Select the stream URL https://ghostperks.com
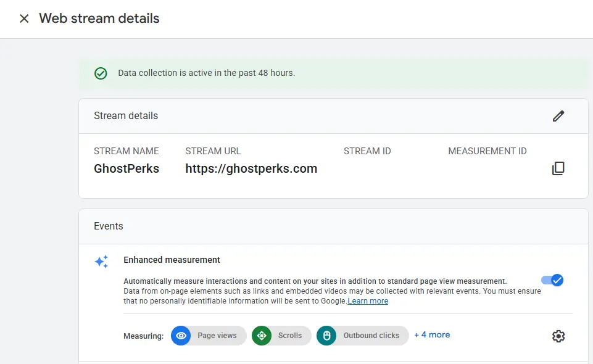This screenshot has height=364, width=593. (x=251, y=168)
